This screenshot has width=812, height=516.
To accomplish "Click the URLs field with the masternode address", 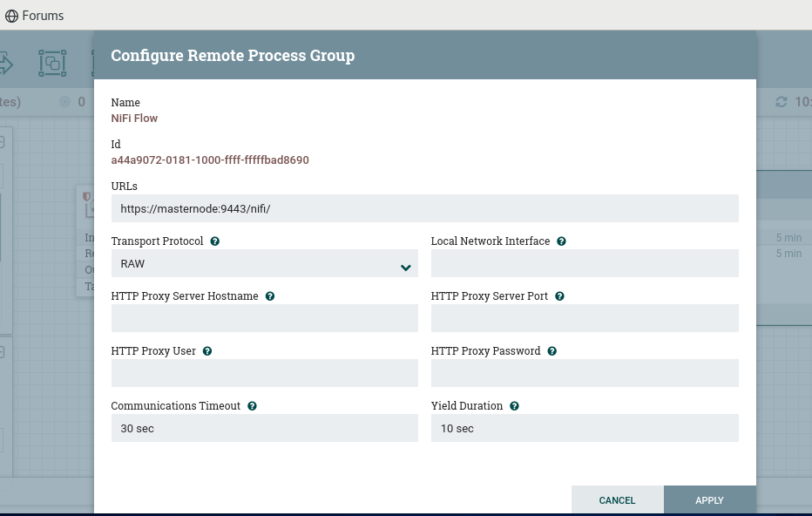I will pyautogui.click(x=424, y=208).
